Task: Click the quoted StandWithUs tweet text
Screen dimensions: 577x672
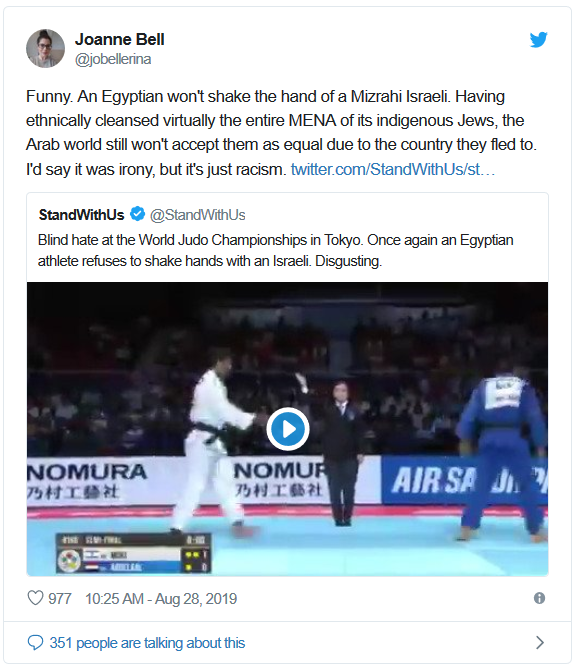Action: [x=276, y=250]
